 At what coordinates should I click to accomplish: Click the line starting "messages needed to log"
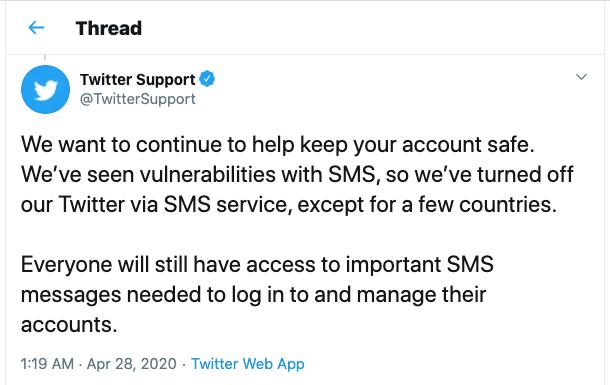point(253,295)
